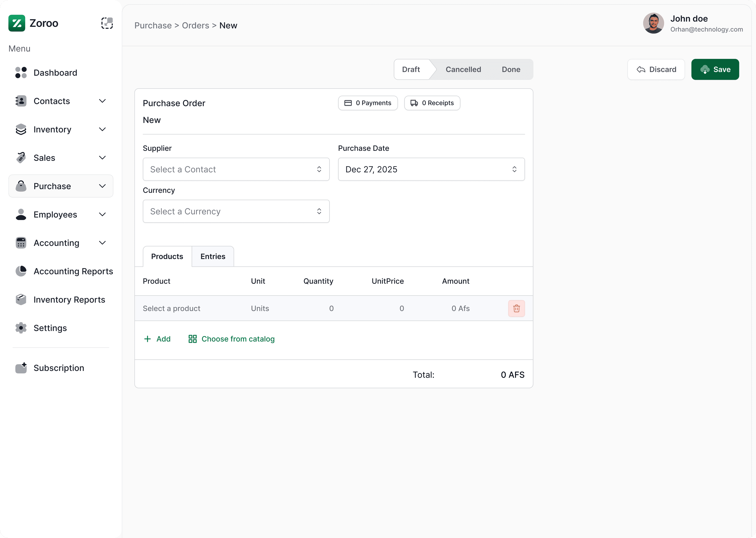Switch to the Entries tab
Image resolution: width=756 pixels, height=538 pixels.
(x=212, y=256)
